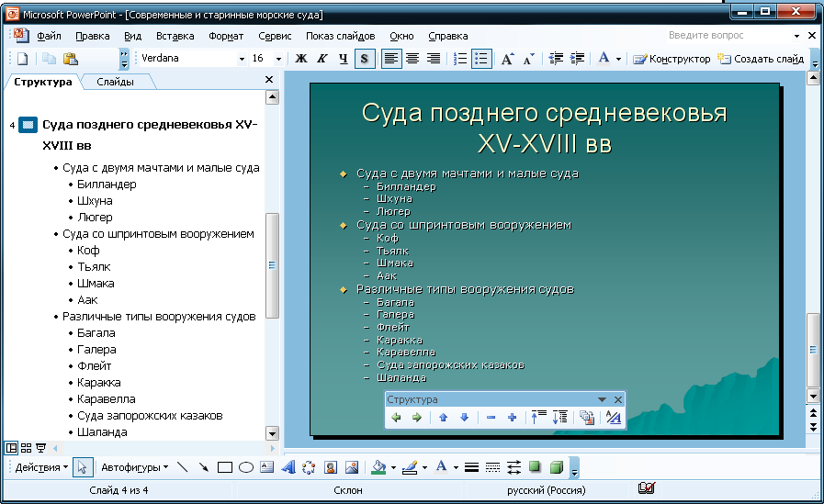Insert diagram or organization chart
Viewport: 824px width, 504px height.
click(x=309, y=466)
